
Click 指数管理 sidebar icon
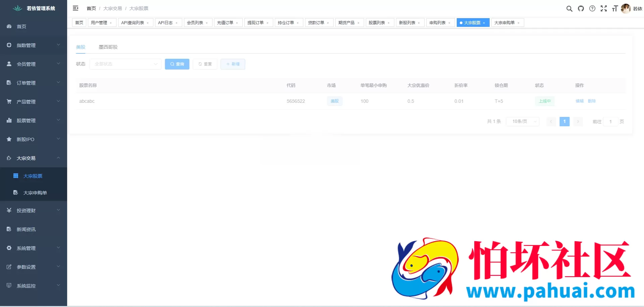pos(9,45)
